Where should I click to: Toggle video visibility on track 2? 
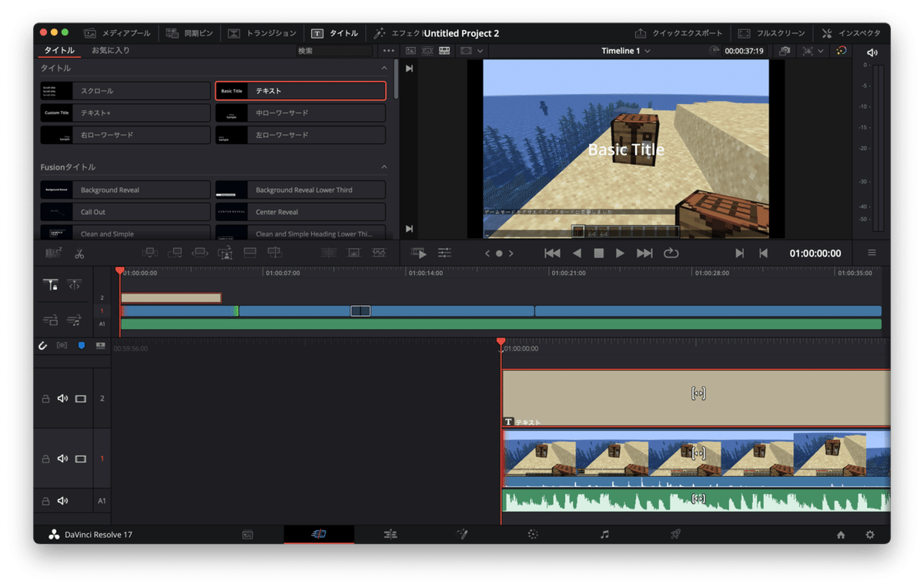(x=81, y=398)
